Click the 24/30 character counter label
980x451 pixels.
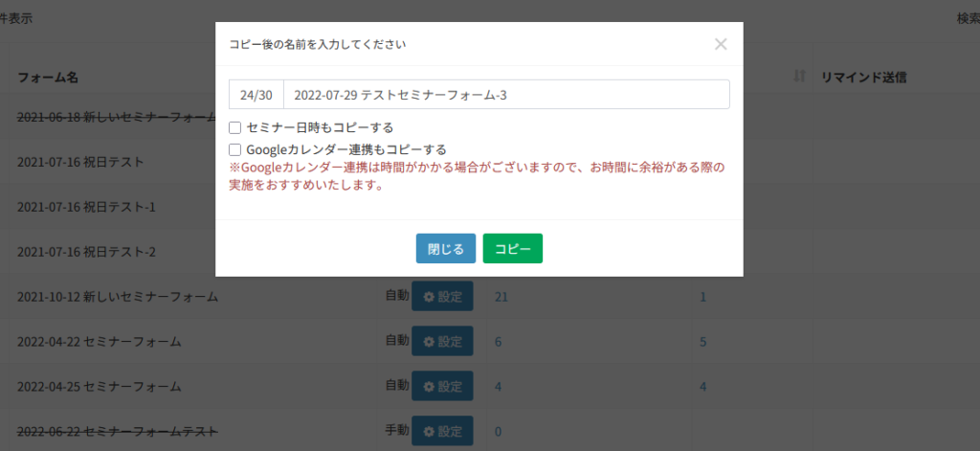[x=256, y=95]
